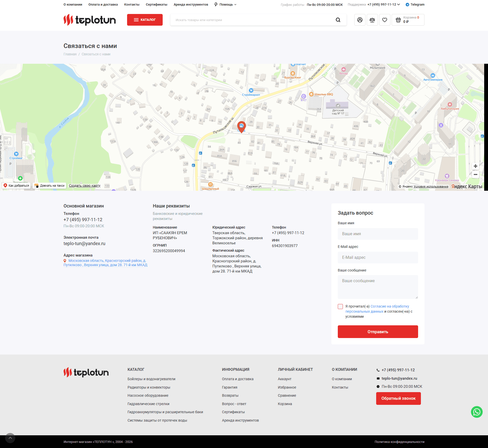Zoom in the map with plus control
Viewport: 488px width, 448px height.
[475, 166]
